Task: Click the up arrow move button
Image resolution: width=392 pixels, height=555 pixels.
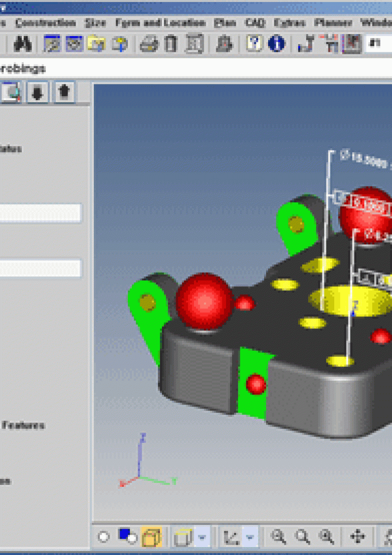Action: coord(64,92)
